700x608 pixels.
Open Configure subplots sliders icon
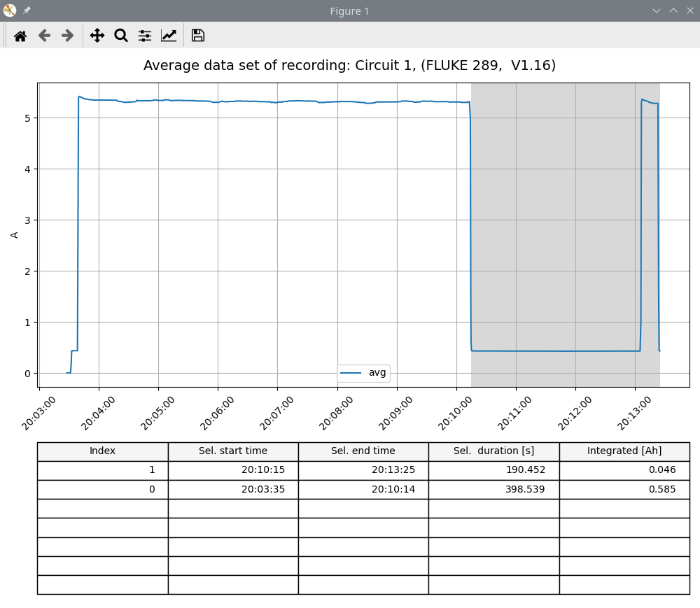pos(145,36)
